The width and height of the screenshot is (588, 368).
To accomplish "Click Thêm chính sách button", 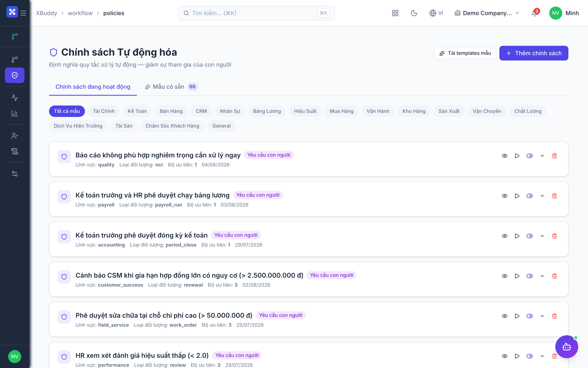I will click(x=533, y=53).
